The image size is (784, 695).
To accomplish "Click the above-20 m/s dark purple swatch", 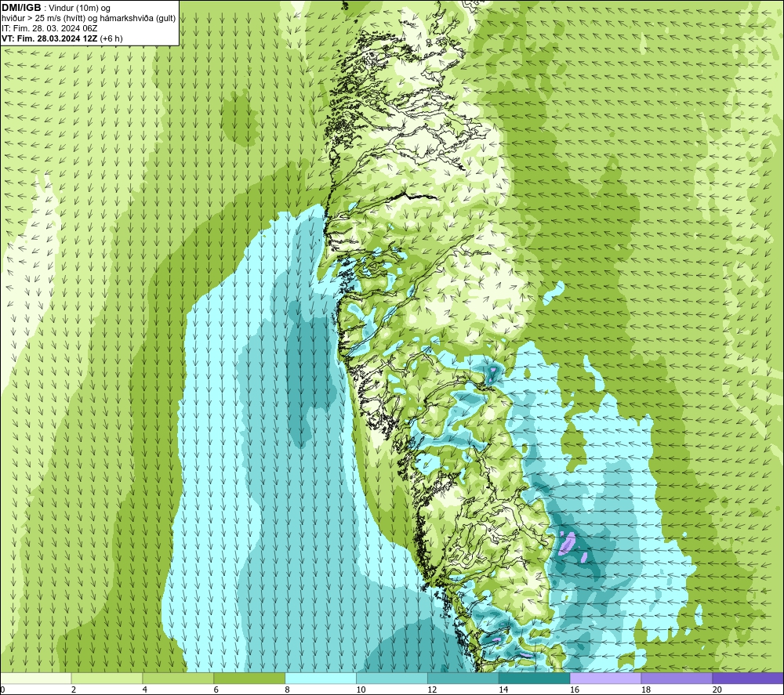I will pos(748,678).
